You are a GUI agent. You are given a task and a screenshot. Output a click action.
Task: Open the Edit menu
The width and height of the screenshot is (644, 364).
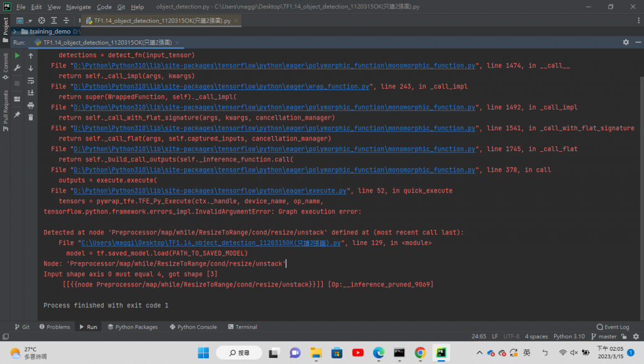click(36, 7)
